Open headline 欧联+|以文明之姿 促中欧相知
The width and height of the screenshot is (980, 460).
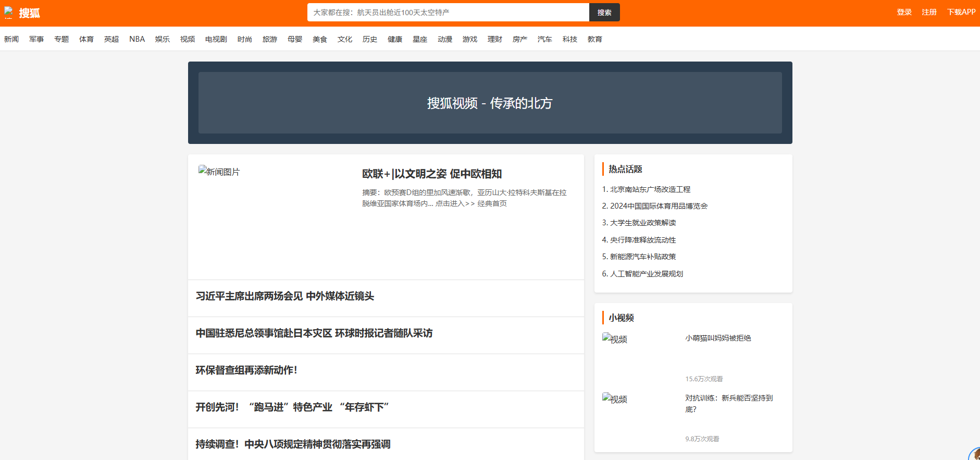(432, 174)
